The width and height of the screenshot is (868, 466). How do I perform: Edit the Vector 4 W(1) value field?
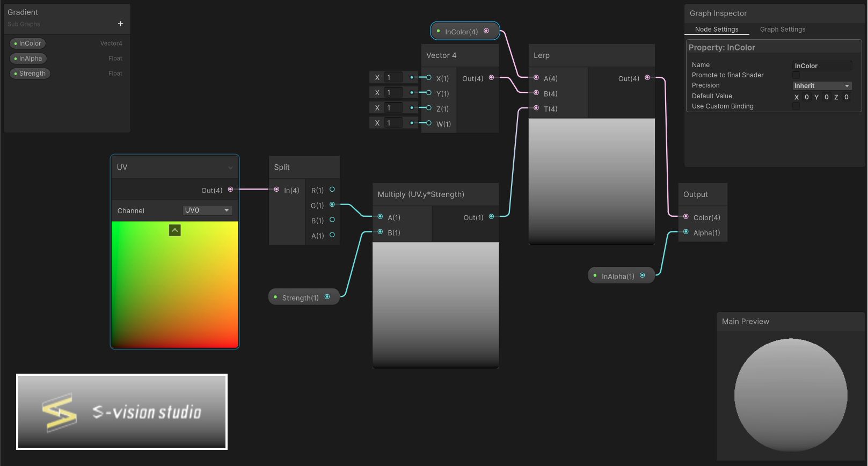393,123
